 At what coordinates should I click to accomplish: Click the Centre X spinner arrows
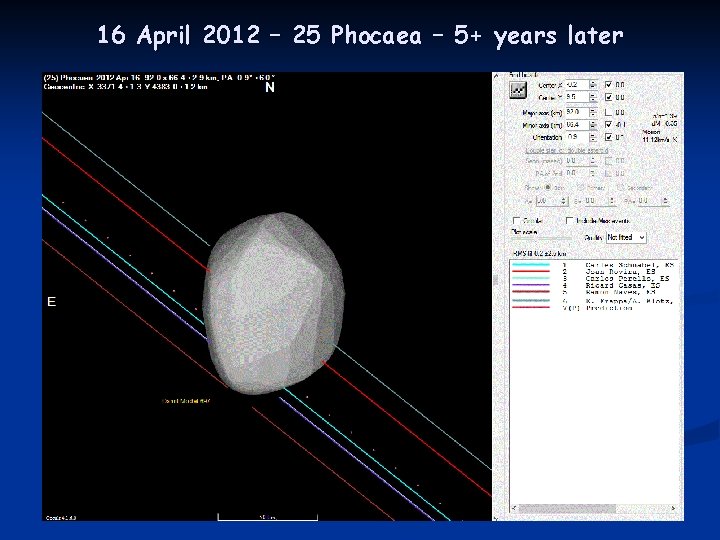593,85
